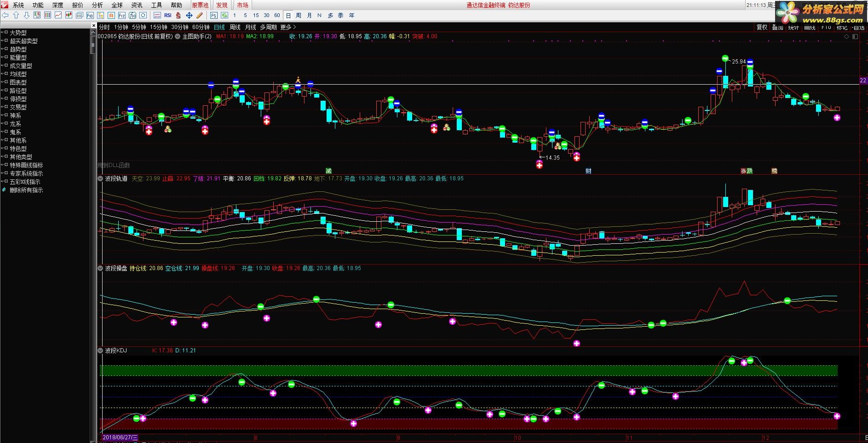Select the daily 日 period toggle

coord(288,15)
